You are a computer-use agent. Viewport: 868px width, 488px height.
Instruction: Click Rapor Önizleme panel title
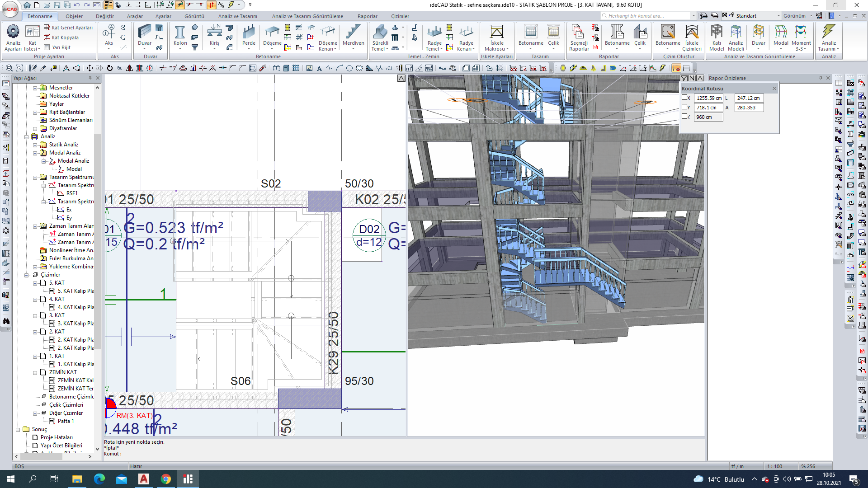click(727, 78)
